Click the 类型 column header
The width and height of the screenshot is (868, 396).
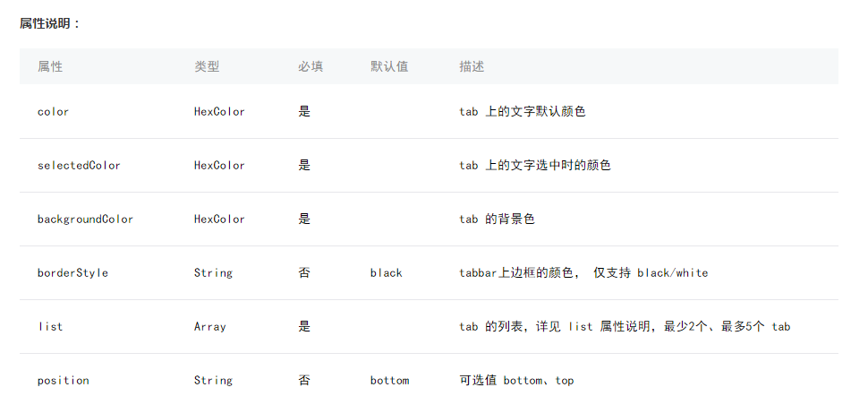click(207, 66)
